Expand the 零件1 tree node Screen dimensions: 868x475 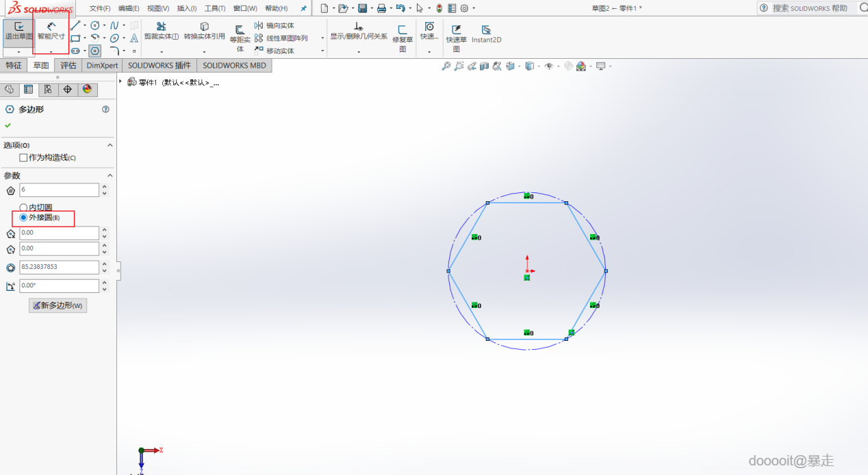pyautogui.click(x=120, y=82)
